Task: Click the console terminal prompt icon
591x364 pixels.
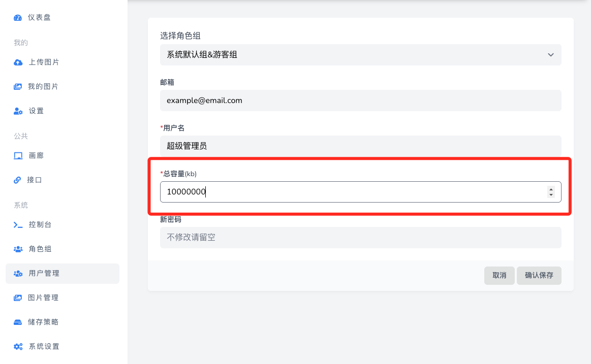Action: pos(18,225)
